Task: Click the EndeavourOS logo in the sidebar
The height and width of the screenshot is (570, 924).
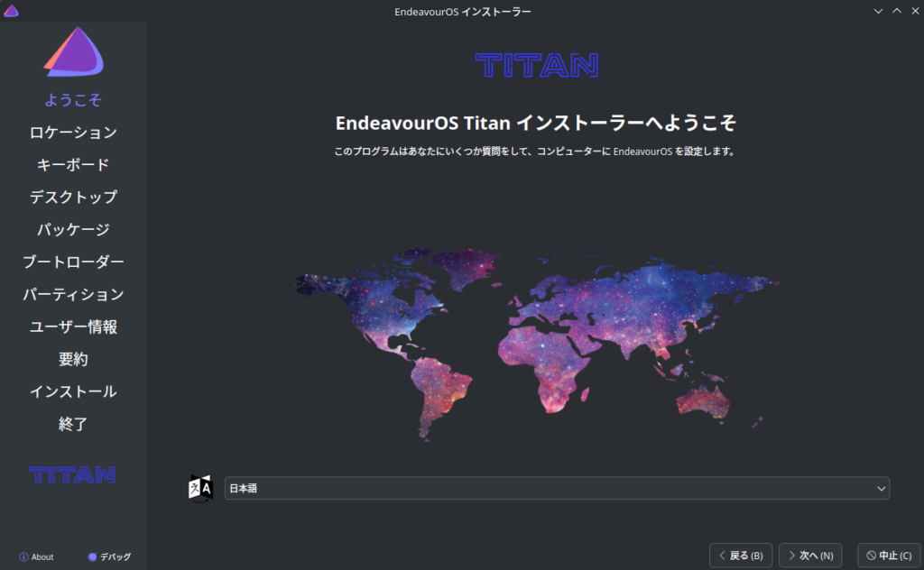Action: coord(73,51)
